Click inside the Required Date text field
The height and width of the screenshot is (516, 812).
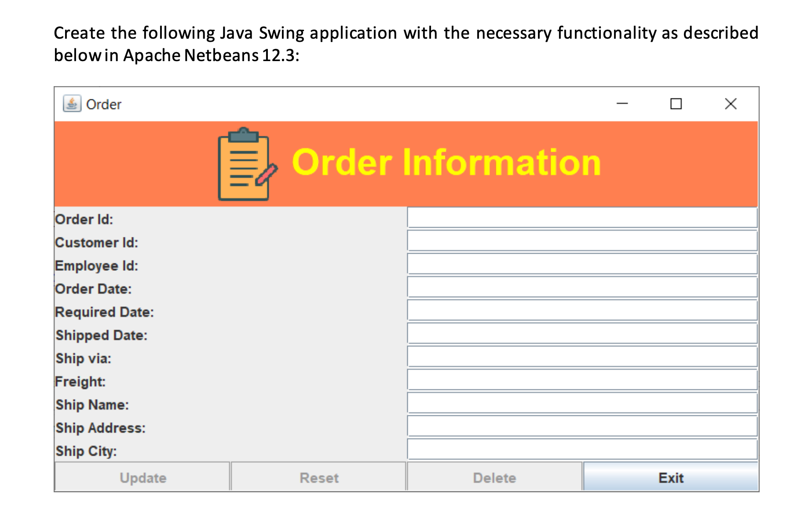(581, 310)
